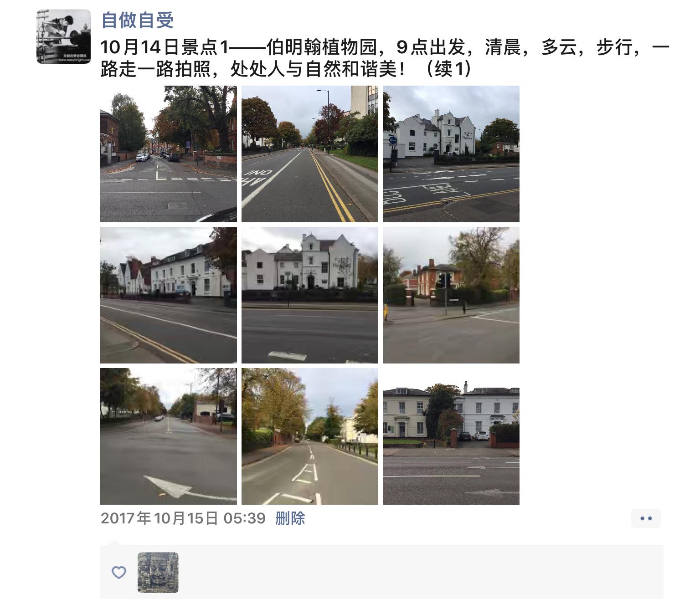The height and width of the screenshot is (599, 700).
Task: Click the 自做自受 username link
Action: click(138, 20)
